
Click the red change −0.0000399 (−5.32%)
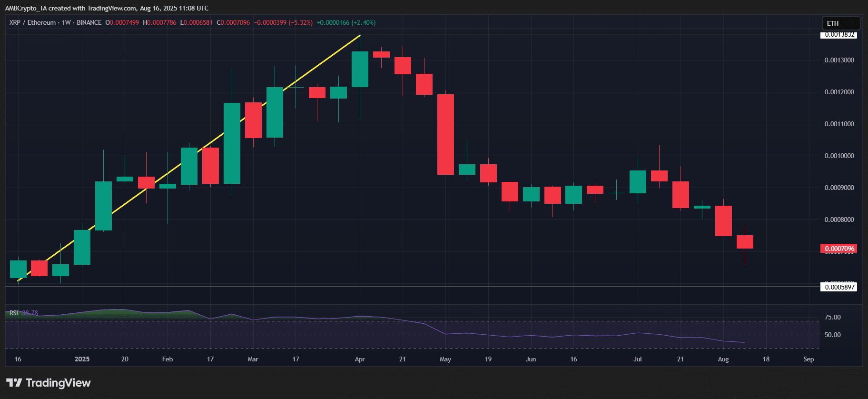coord(283,22)
